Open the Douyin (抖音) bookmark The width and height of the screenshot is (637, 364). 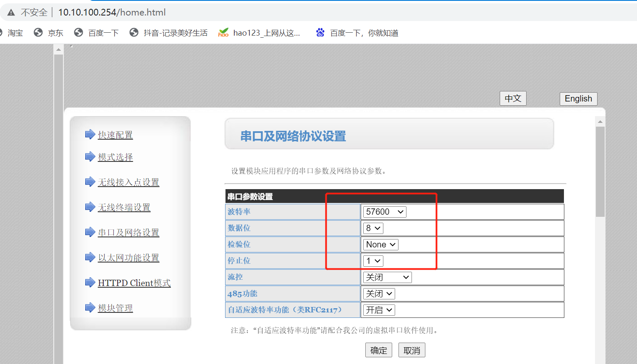[x=169, y=33]
